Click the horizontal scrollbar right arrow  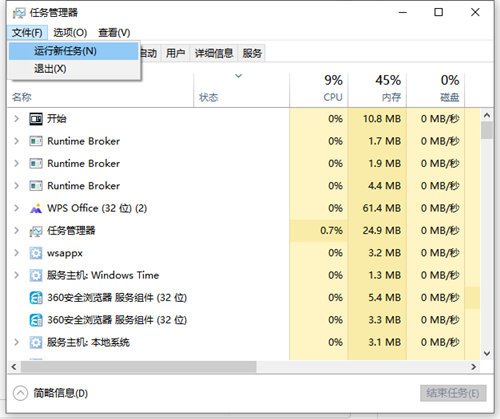pyautogui.click(x=473, y=367)
